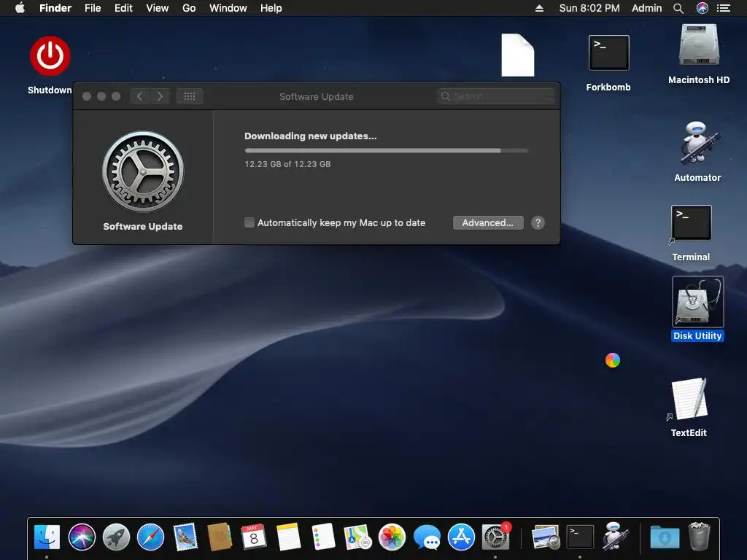
Task: Open the Downloads folder in Dock
Action: pyautogui.click(x=665, y=537)
